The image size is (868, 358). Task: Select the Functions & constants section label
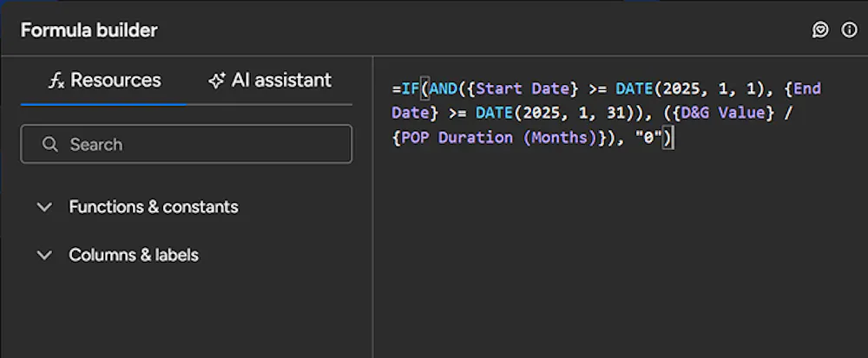point(154,207)
